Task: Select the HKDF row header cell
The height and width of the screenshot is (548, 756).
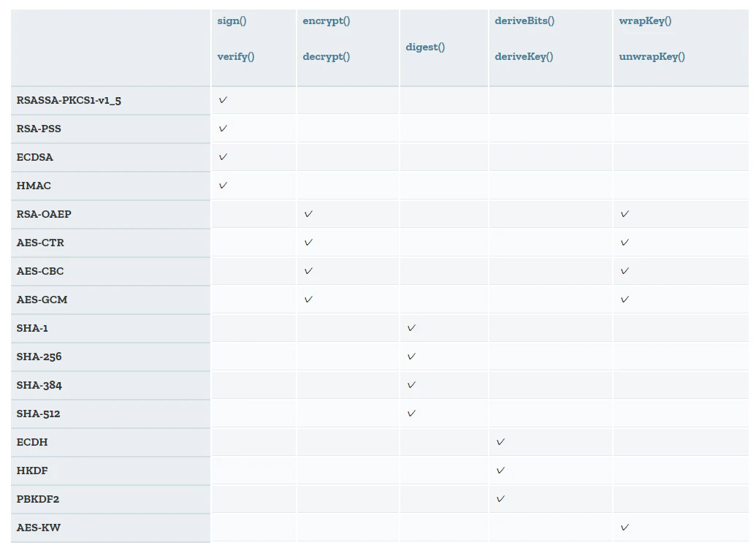Action: [x=111, y=471]
